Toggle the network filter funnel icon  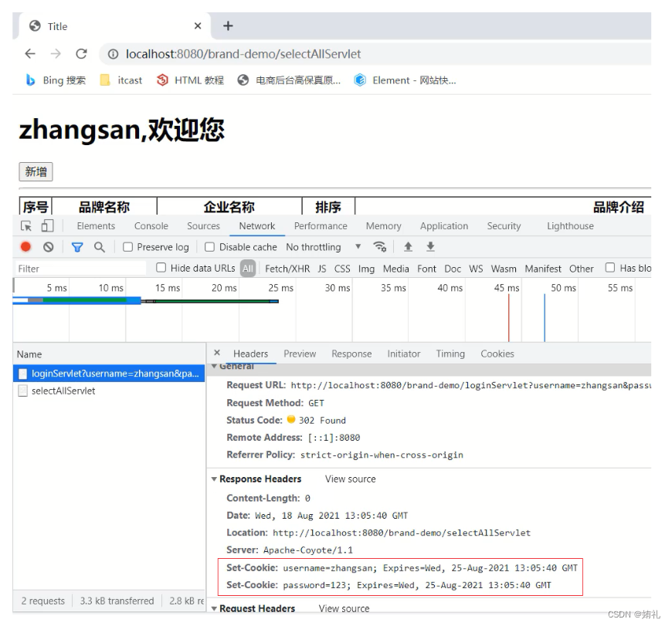point(77,247)
